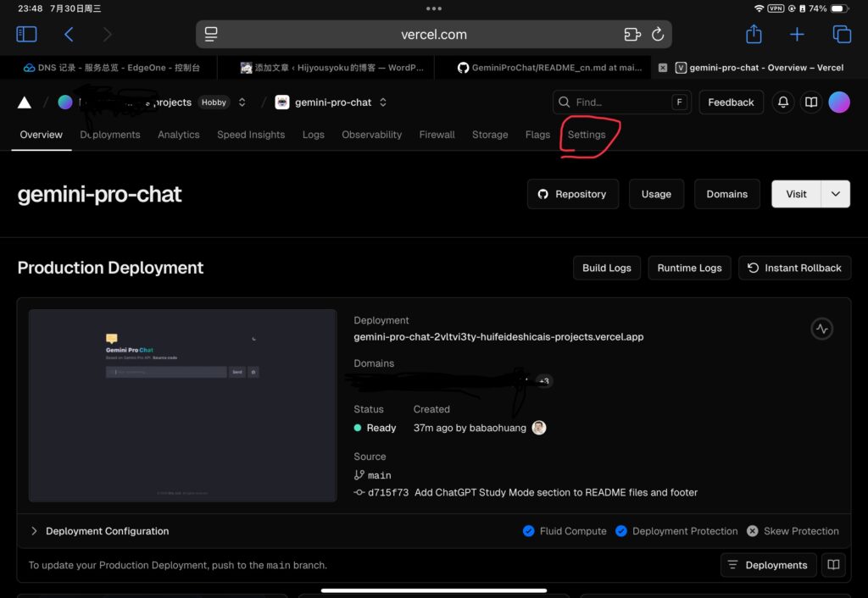Viewport: 868px width, 598px height.
Task: Reload the vercel.com page
Action: tap(658, 34)
